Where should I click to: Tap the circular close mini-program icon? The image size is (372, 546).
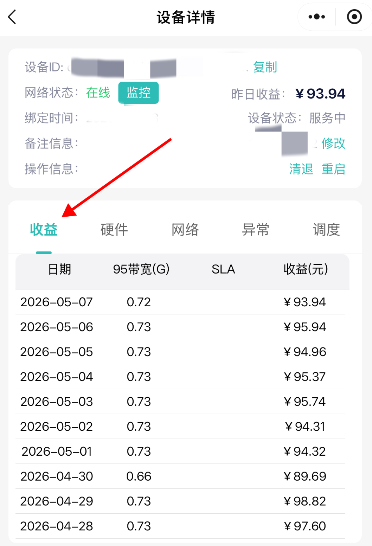pos(354,17)
